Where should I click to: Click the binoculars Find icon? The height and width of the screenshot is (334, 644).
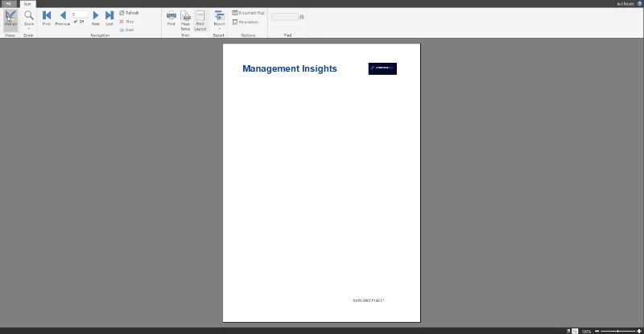coord(302,17)
